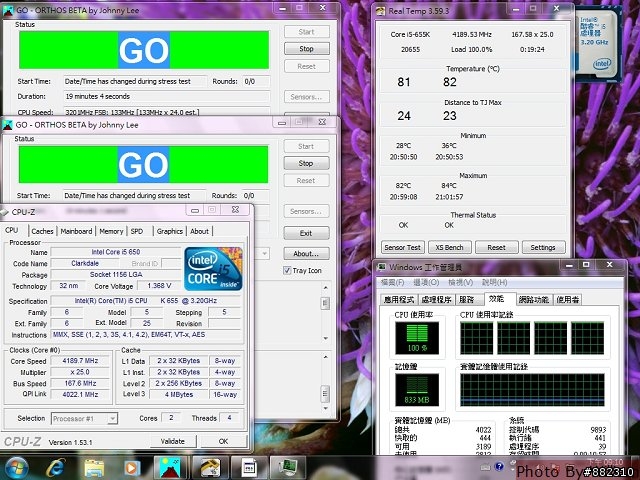Open About in the ORTHOS window
The image size is (640, 480).
tap(306, 253)
